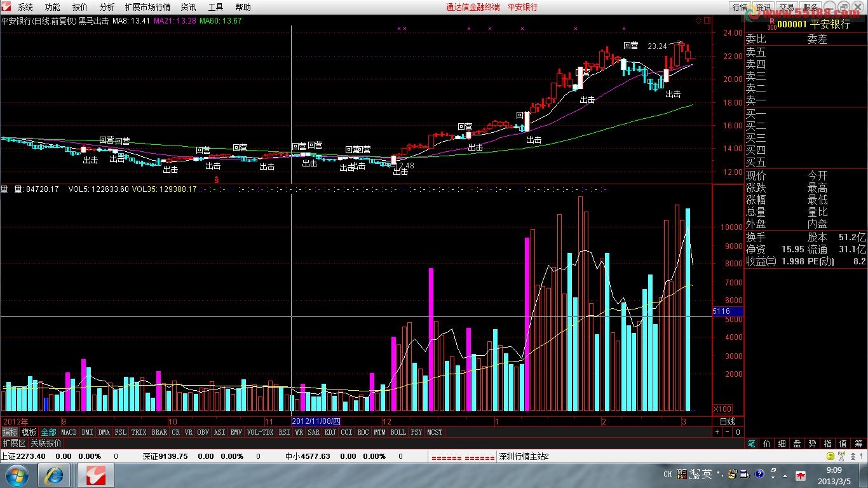Click the plus zoom button under 日线
Viewport: 868px width, 488px height.
coord(717,432)
